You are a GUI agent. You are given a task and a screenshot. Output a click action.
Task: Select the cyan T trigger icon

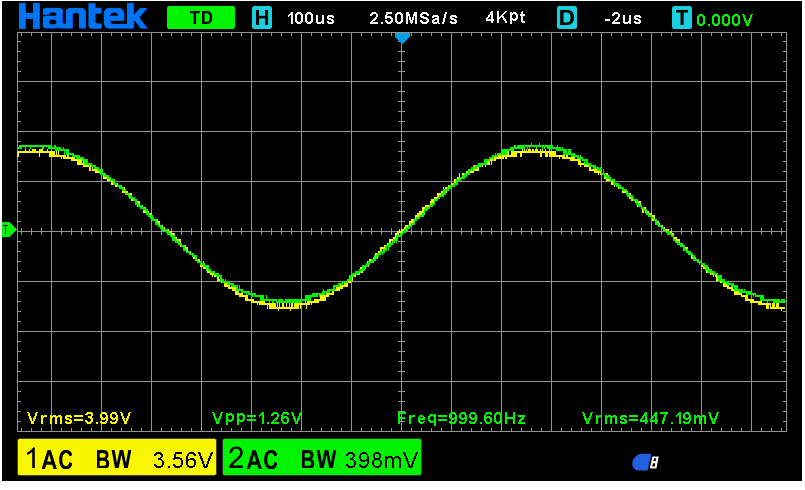point(682,18)
